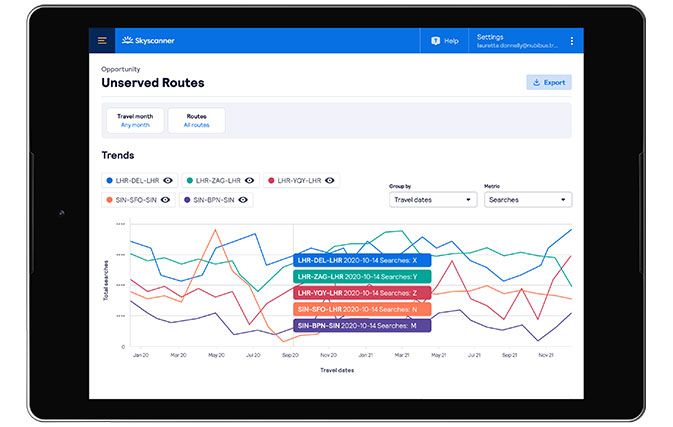Hide the LHR-YQY-LHR route line

[330, 181]
